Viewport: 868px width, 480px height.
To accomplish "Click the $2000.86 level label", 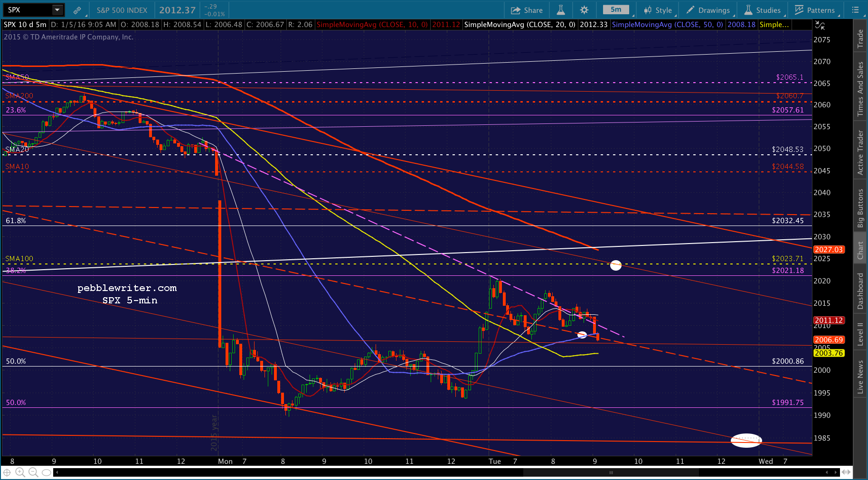I will point(788,361).
